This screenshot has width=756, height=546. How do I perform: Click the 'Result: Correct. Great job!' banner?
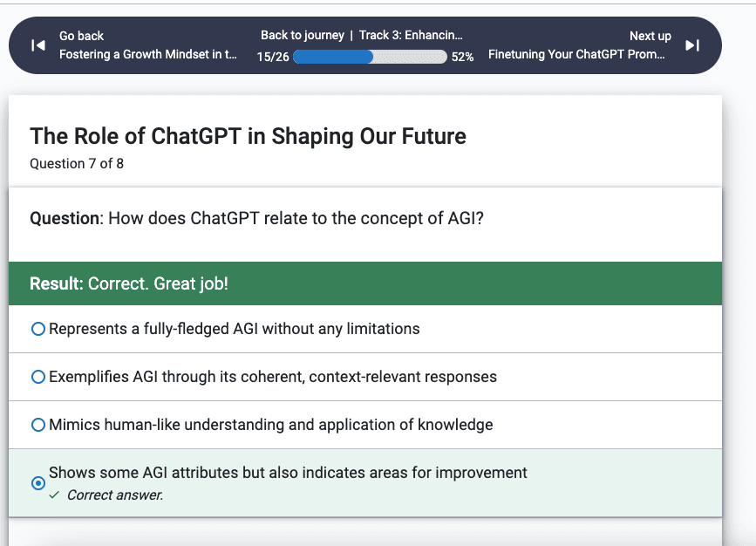point(365,283)
